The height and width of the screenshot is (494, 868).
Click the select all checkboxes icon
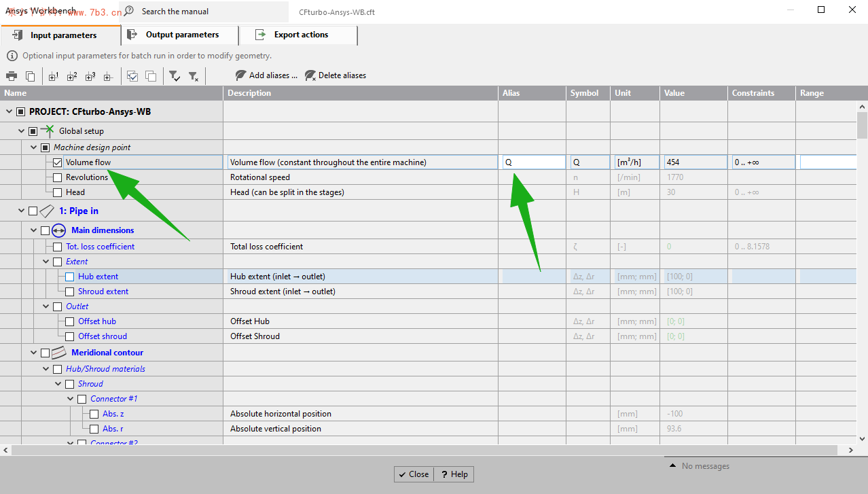132,76
